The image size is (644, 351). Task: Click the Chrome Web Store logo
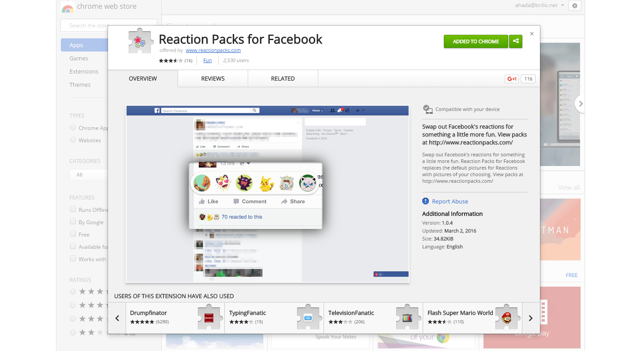[x=68, y=7]
